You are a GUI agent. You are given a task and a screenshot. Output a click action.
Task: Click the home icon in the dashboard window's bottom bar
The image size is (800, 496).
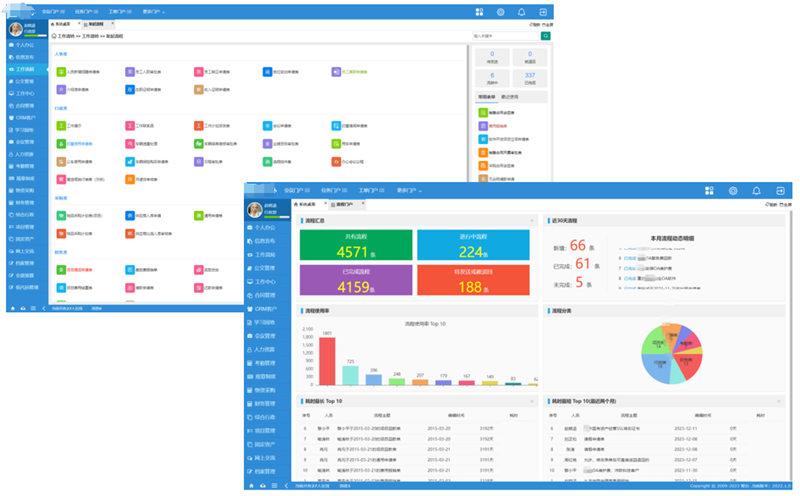[251, 486]
